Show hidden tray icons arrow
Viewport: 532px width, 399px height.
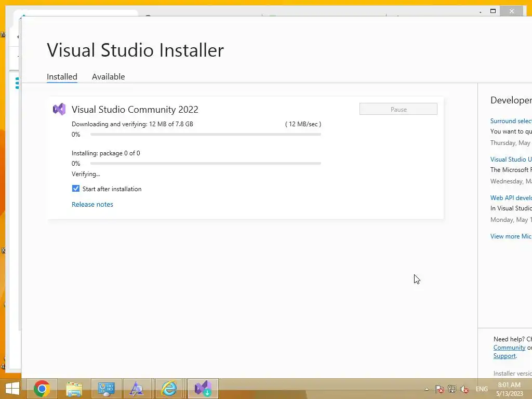pos(427,389)
